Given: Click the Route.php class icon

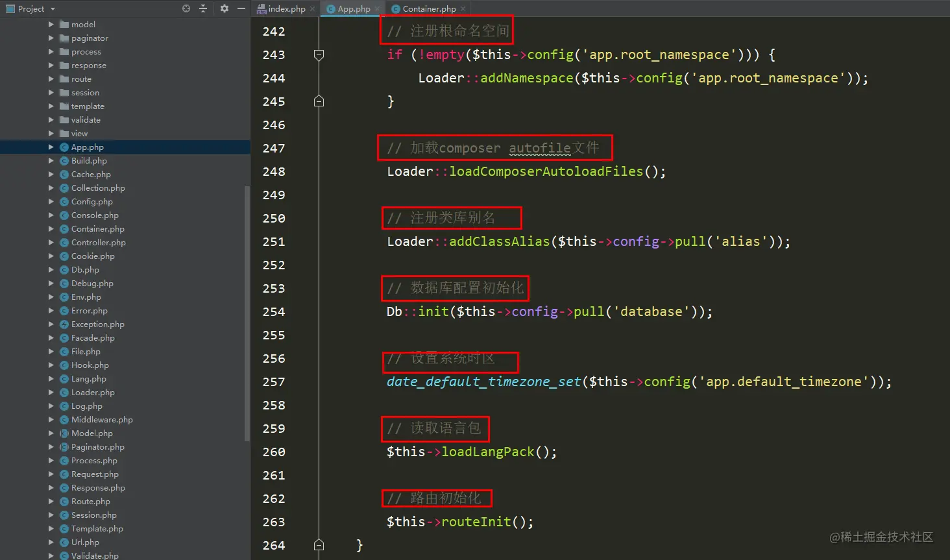Looking at the screenshot, I should tap(64, 502).
